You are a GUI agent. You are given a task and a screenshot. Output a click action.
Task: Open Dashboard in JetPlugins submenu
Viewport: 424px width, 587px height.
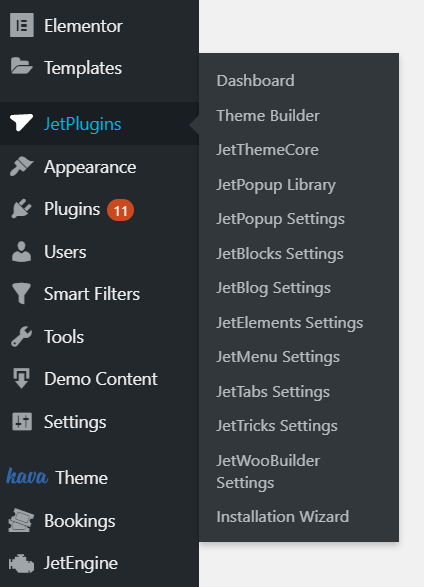[255, 80]
